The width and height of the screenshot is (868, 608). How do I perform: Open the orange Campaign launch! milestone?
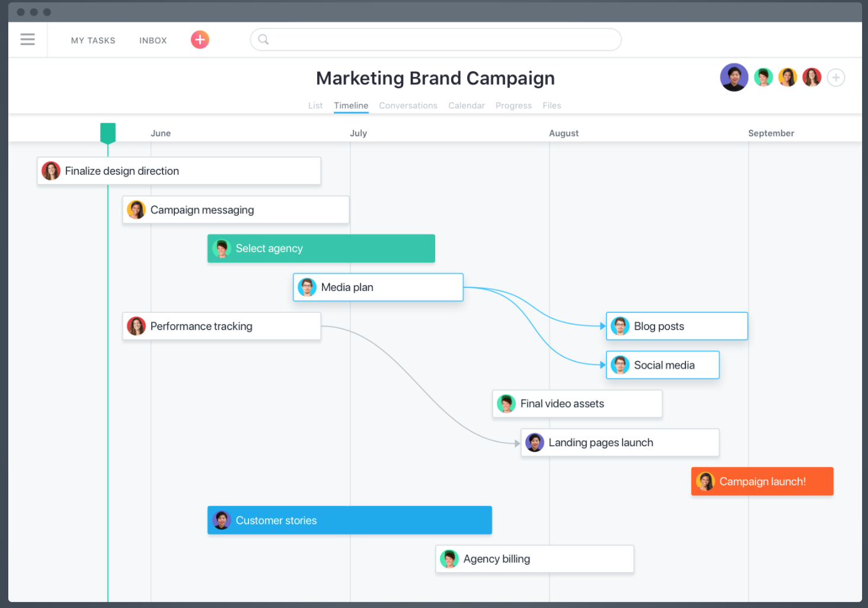(762, 481)
